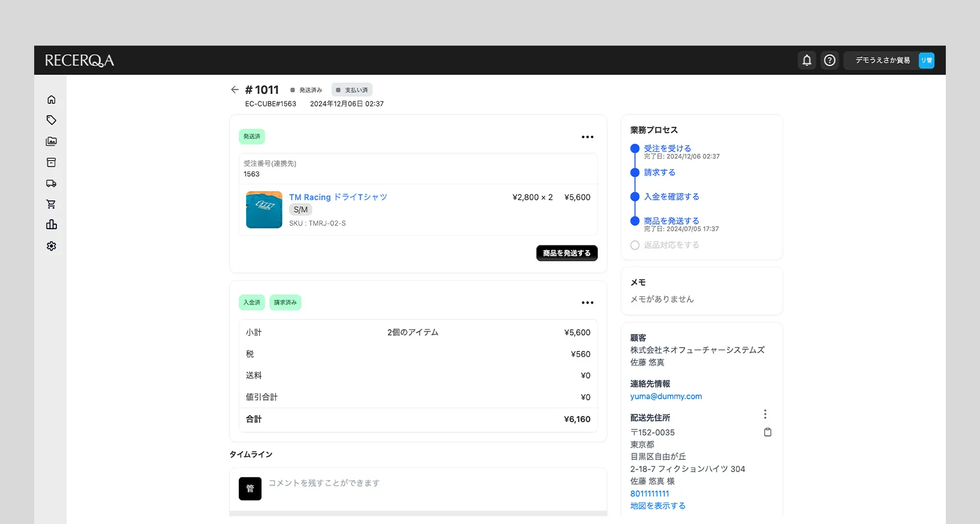
Task: Open the delivery truck sidebar icon
Action: coord(51,183)
